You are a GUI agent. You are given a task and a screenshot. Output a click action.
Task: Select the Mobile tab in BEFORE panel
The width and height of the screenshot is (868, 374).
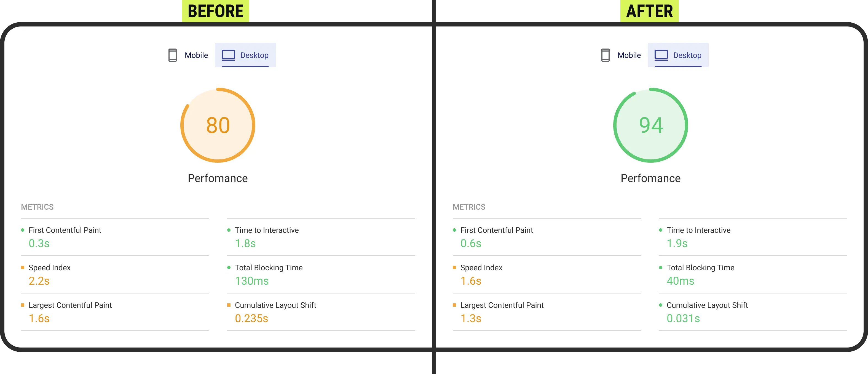click(188, 55)
